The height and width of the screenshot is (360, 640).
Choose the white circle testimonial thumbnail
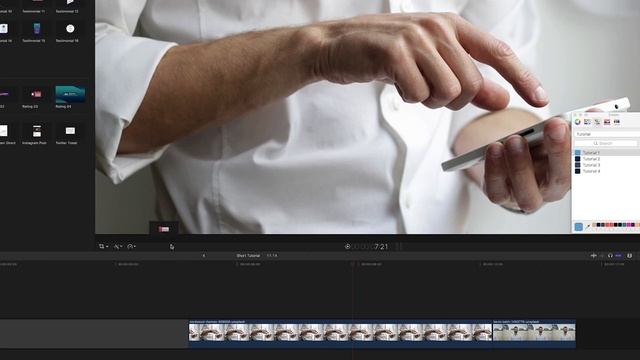70,29
